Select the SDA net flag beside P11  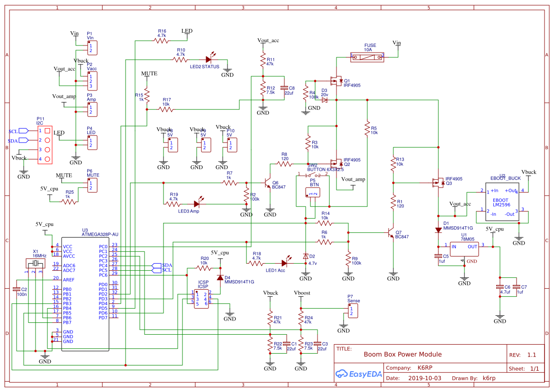[24, 141]
